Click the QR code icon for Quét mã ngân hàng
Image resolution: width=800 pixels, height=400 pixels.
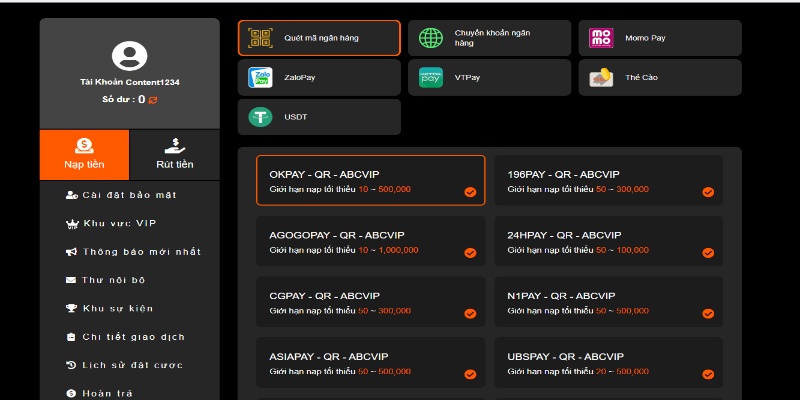(260, 38)
